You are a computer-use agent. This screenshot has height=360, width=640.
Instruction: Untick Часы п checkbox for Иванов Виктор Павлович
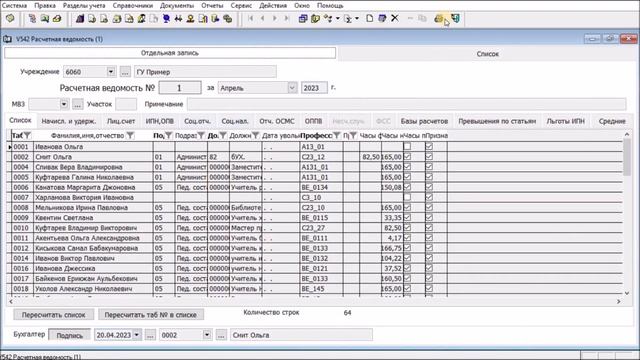point(407,258)
